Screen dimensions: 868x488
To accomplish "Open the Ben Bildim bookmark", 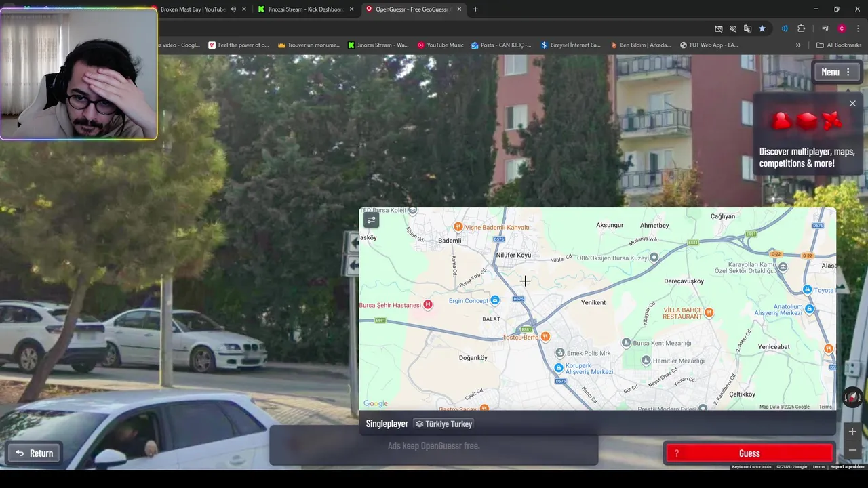I will click(639, 45).
